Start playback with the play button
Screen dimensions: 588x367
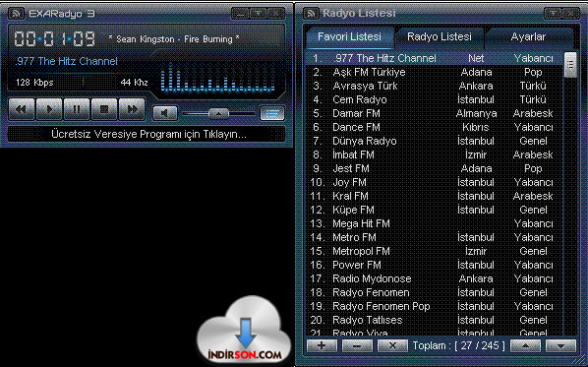click(x=49, y=109)
